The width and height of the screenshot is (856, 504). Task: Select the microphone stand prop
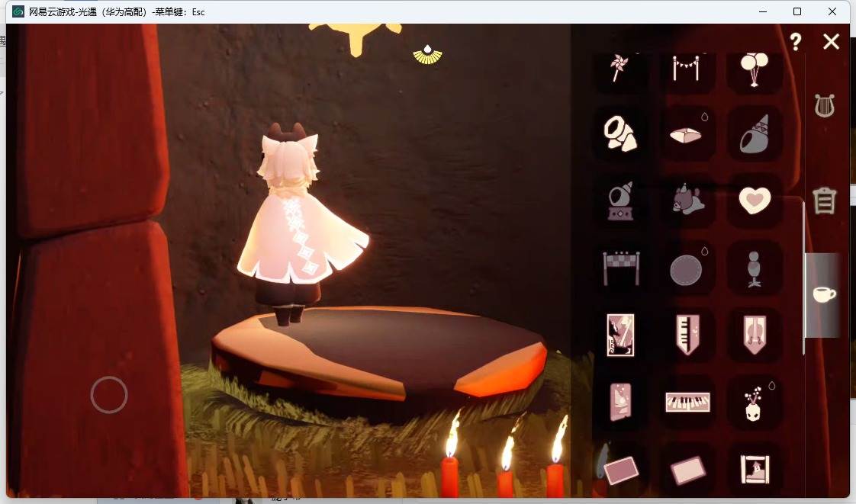(x=754, y=269)
